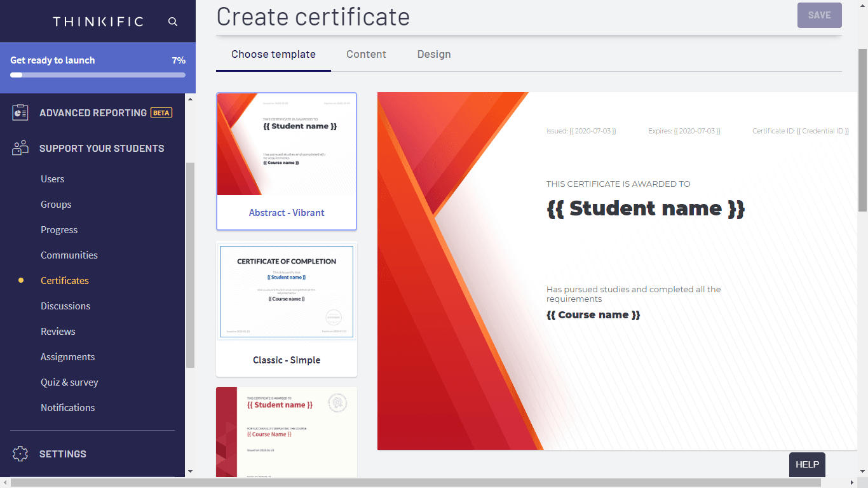Click the sidebar vertical scrollbar thumb

point(190,265)
